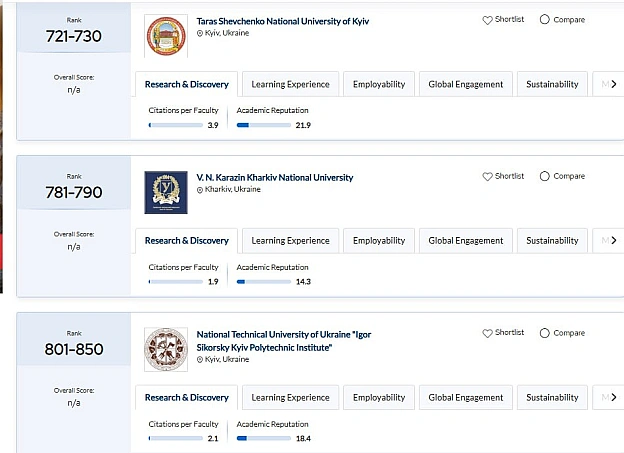
Task: Click location pin icon next to Kharkiv, Ukraine
Action: 200,190
